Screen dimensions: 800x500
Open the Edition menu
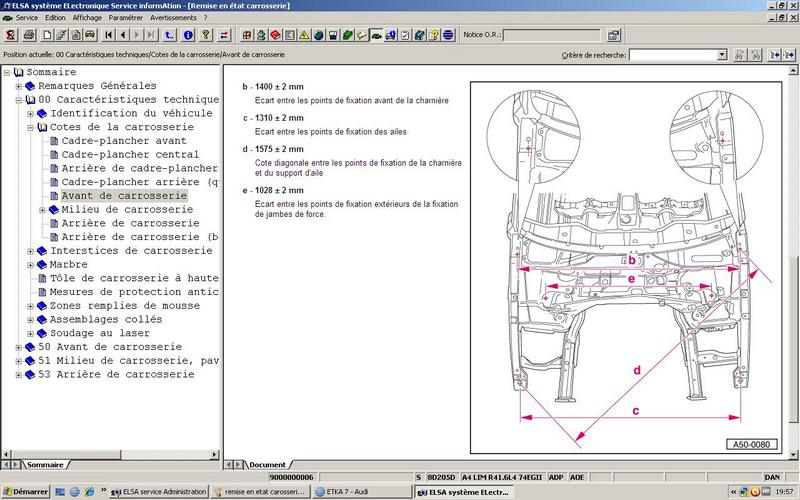[55, 18]
